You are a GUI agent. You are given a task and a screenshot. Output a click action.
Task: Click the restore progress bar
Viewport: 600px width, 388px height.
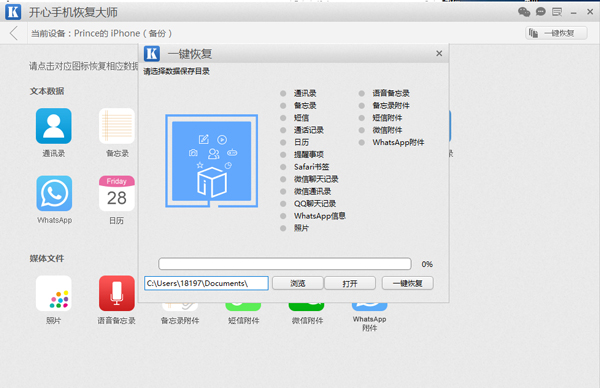(285, 264)
